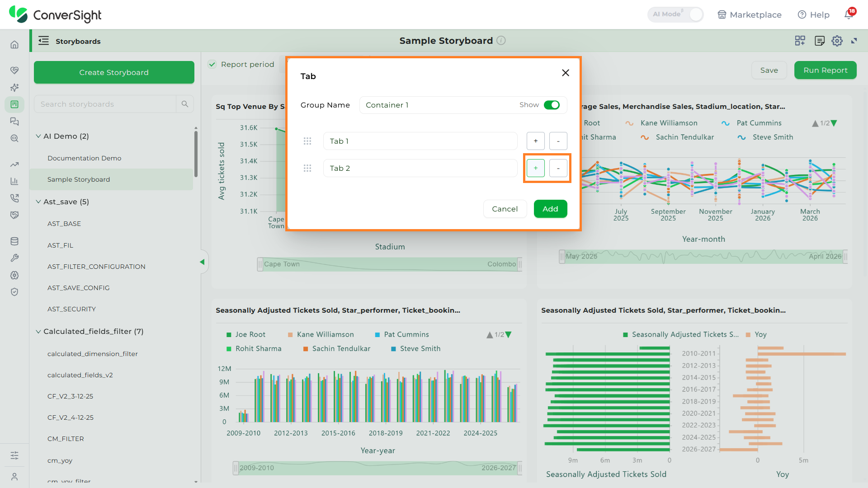Open the AST_FILTER_CONFIGURATION storyboard
868x488 pixels.
point(96,267)
